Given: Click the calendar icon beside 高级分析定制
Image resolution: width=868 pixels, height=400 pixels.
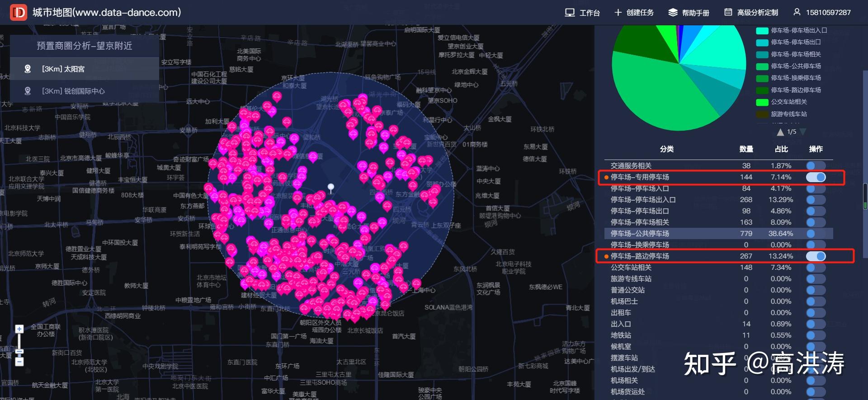Looking at the screenshot, I should tap(728, 12).
